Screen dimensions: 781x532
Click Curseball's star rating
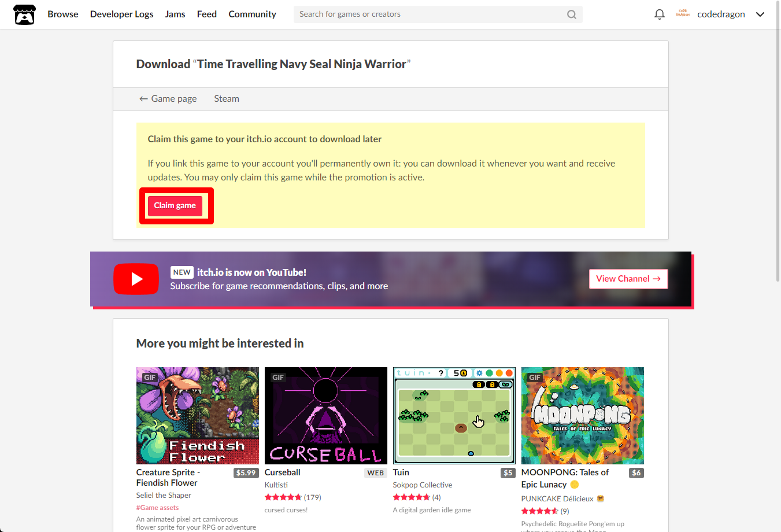pos(283,497)
